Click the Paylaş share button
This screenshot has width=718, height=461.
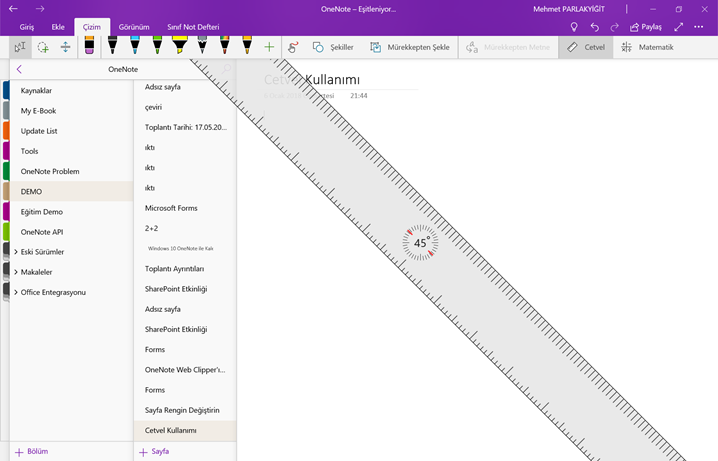[x=646, y=27]
